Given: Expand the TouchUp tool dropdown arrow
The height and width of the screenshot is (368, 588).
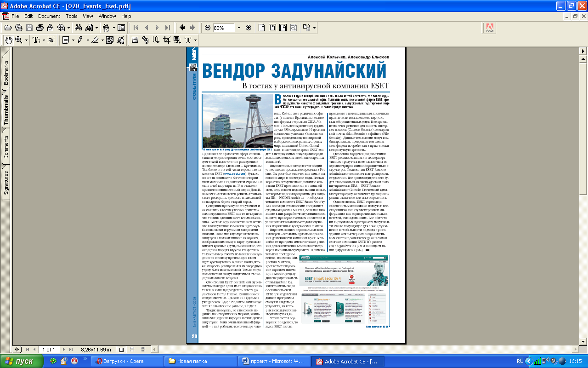Looking at the screenshot, I should pyautogui.click(x=195, y=40).
